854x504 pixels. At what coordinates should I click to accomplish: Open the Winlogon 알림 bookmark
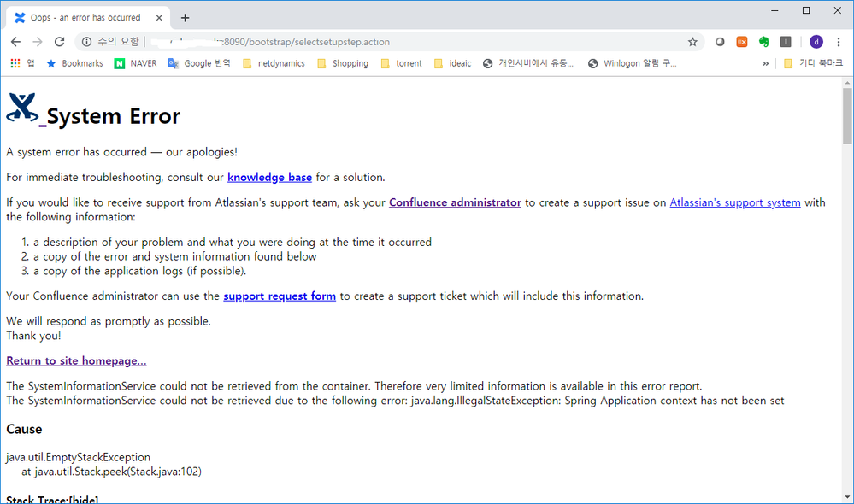[x=633, y=63]
